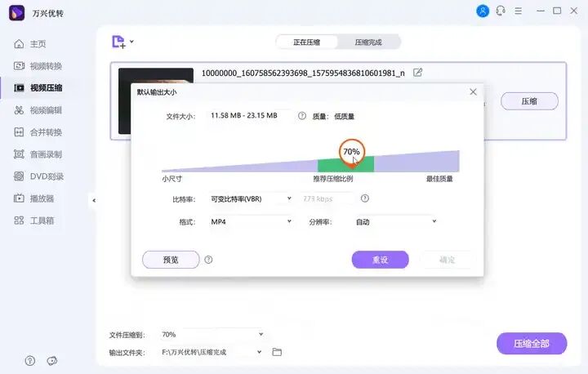Edit the file name pencil icon

418,73
